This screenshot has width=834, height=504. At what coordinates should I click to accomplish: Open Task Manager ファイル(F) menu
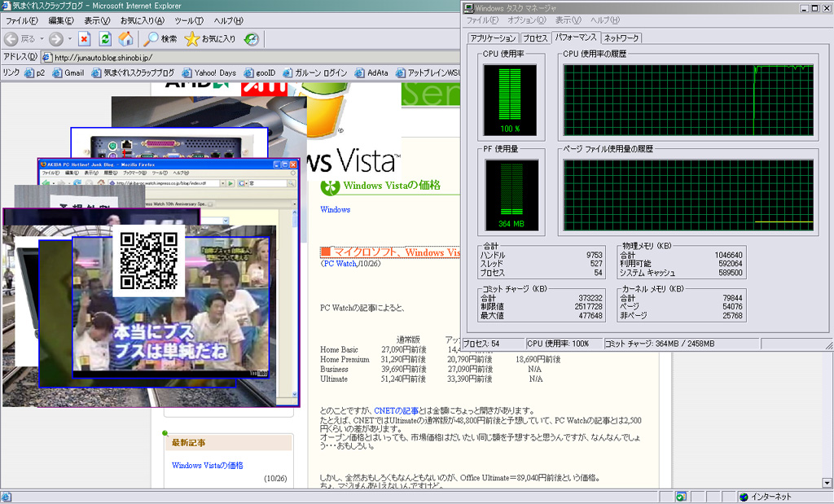click(482, 20)
